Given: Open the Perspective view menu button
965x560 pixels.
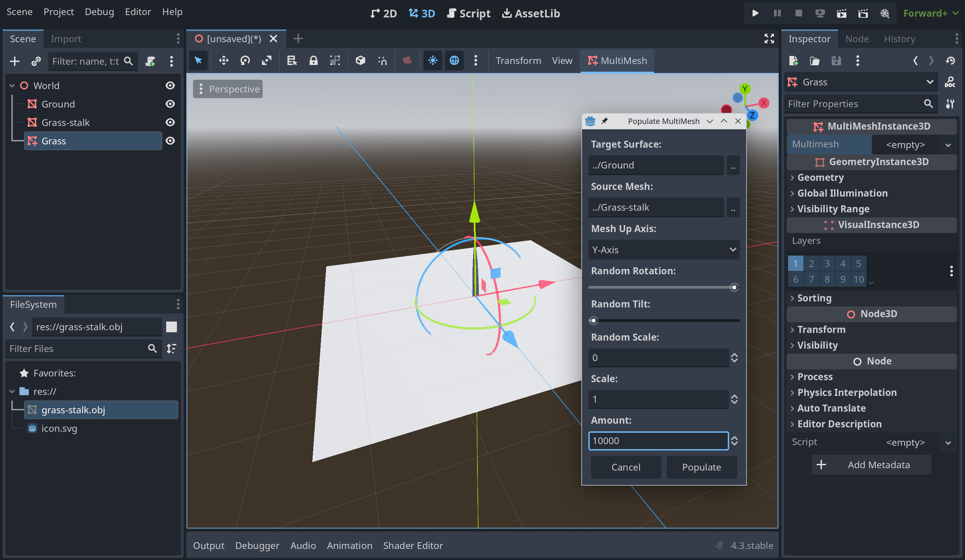Looking at the screenshot, I should [x=228, y=89].
